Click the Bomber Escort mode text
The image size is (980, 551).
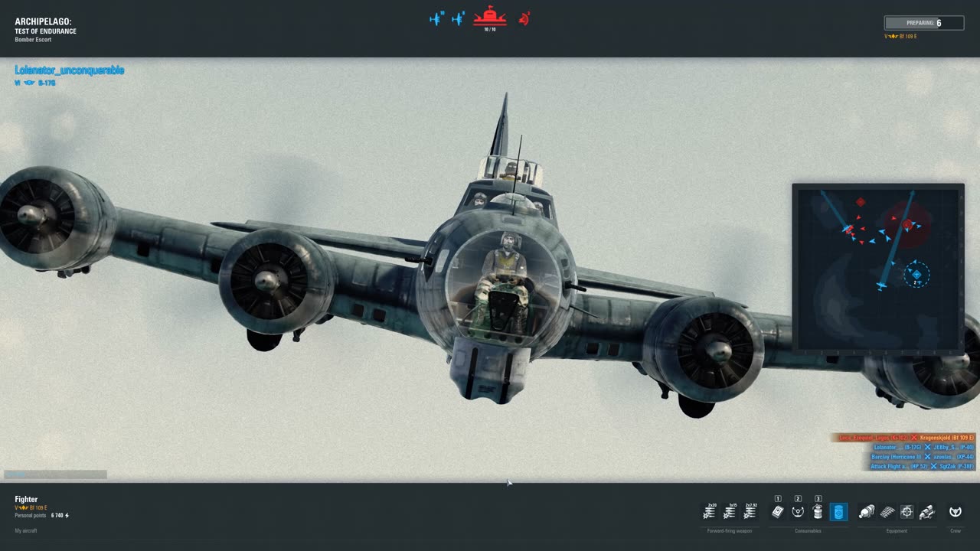pos(33,40)
